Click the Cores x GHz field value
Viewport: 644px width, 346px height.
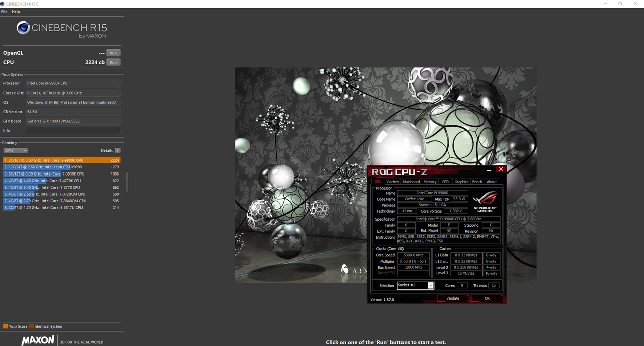(73, 93)
